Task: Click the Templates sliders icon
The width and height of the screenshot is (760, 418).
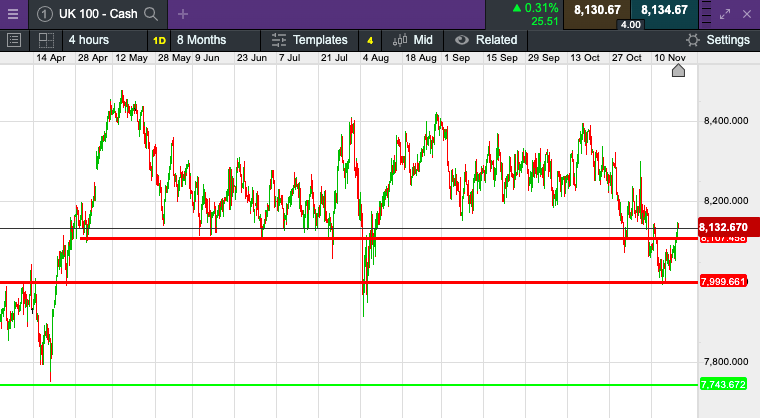Action: point(279,40)
